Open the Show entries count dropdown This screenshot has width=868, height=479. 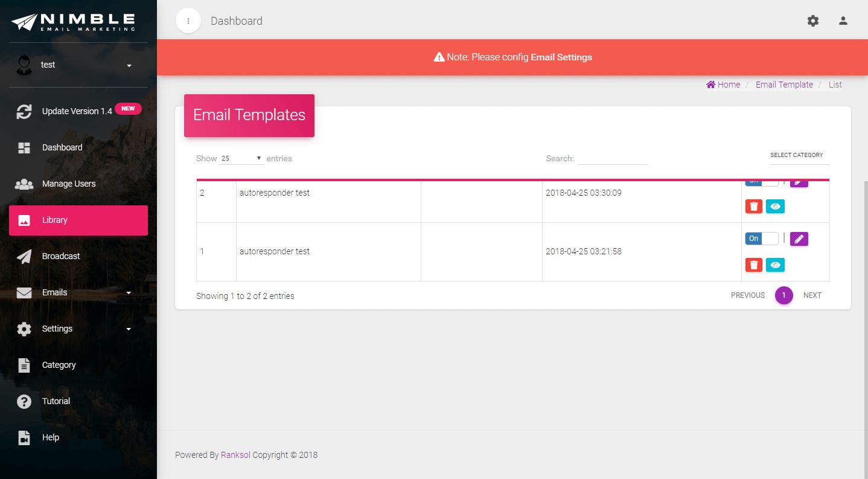click(x=241, y=158)
